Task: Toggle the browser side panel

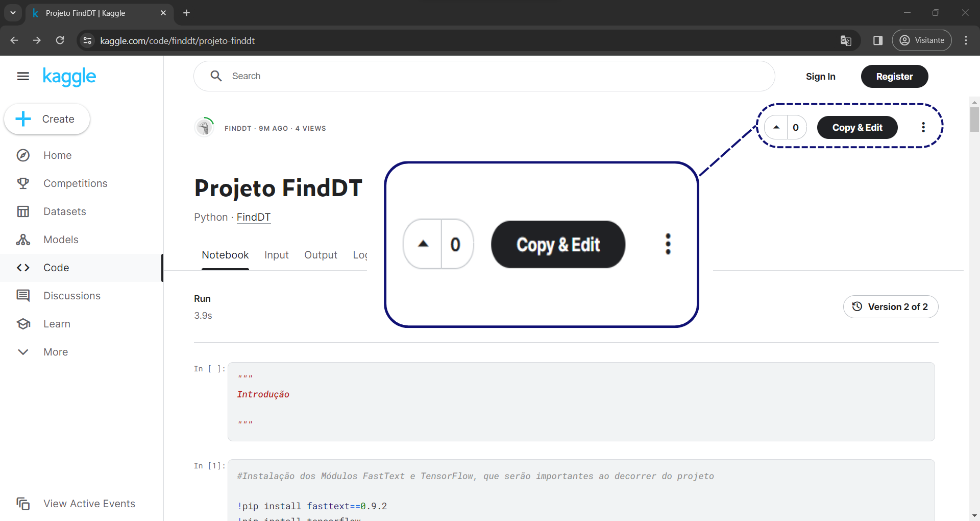Action: click(x=878, y=41)
